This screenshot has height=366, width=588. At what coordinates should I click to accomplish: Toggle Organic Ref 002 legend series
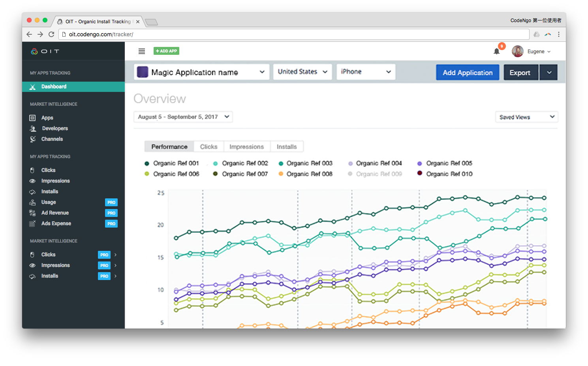[240, 163]
